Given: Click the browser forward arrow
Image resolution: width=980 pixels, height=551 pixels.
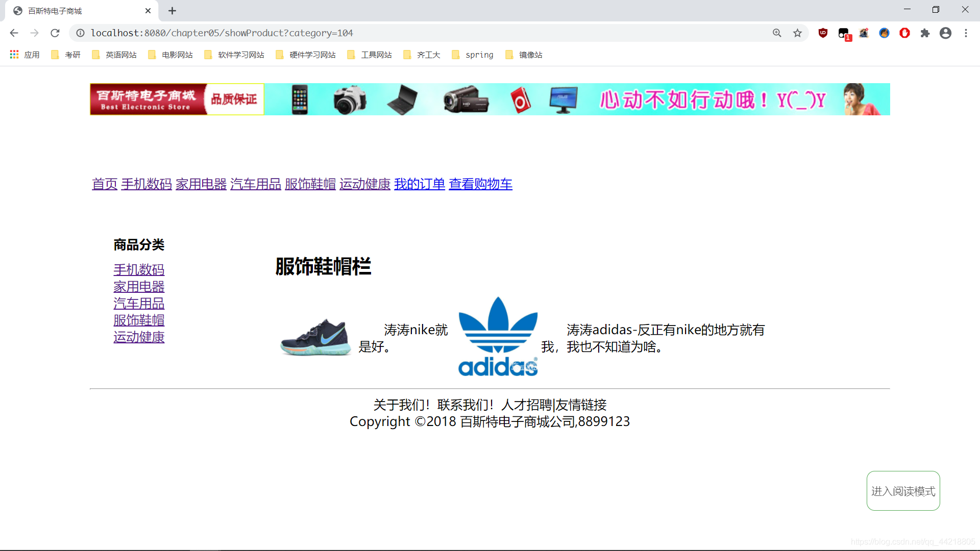Looking at the screenshot, I should point(34,33).
